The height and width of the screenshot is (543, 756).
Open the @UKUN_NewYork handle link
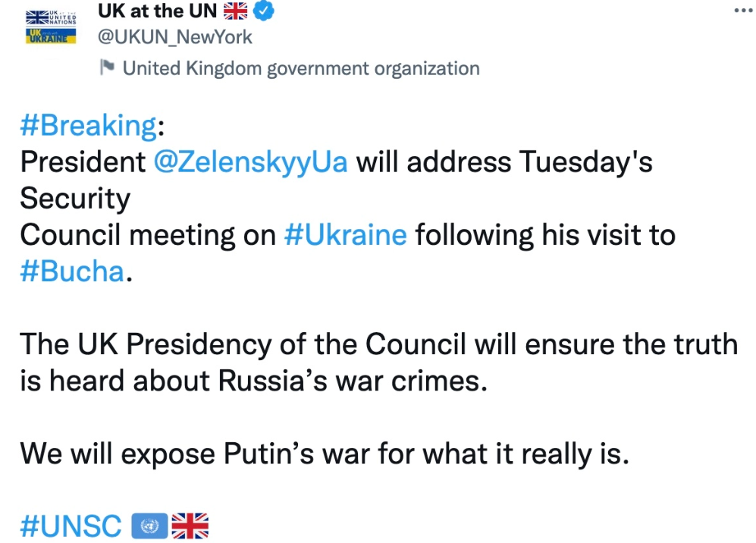coord(175,36)
